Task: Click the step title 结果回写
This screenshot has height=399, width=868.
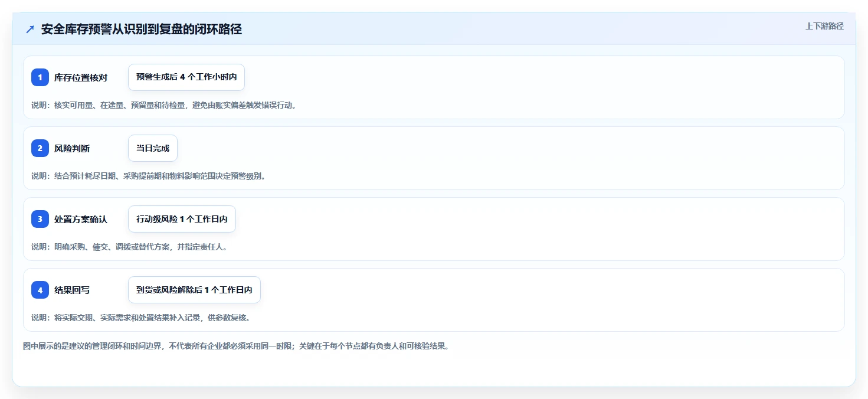Action: 72,290
